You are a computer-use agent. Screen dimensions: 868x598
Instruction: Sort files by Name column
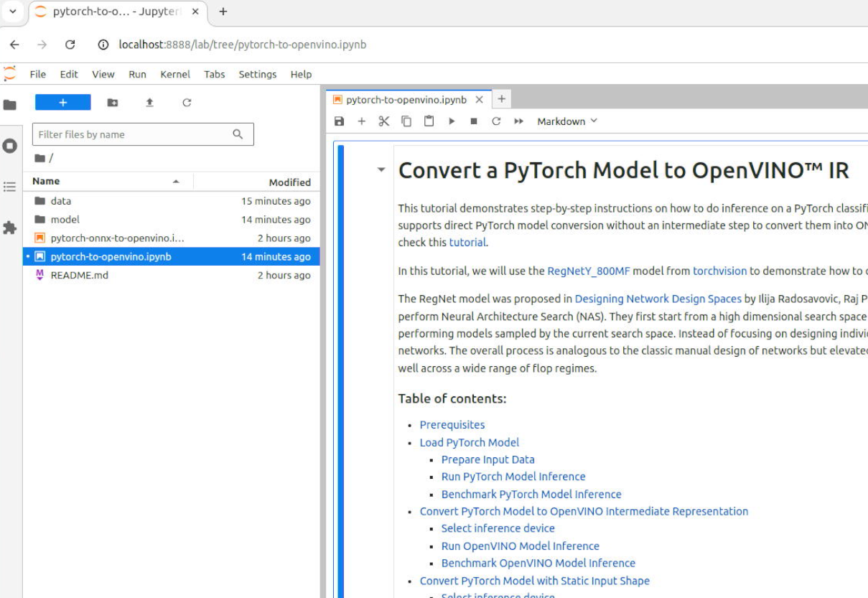pos(108,182)
